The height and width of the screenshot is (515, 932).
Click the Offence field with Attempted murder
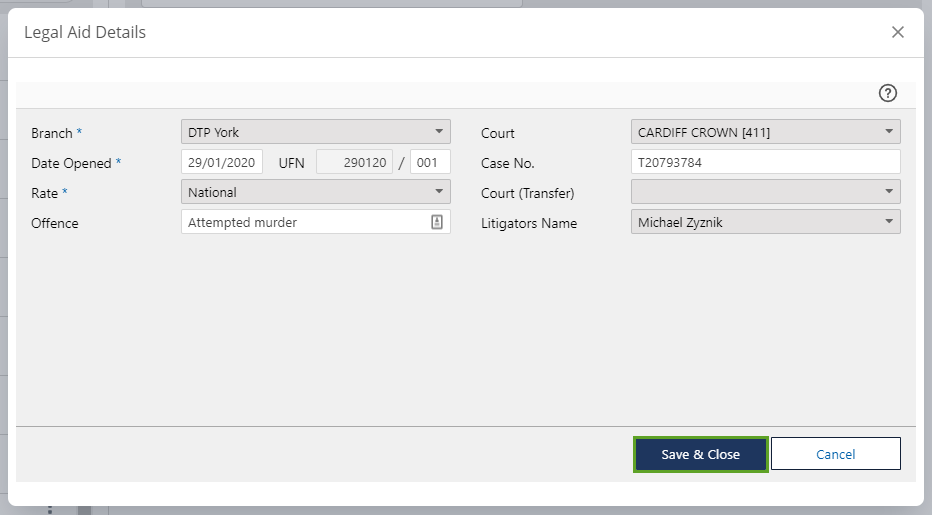click(305, 222)
